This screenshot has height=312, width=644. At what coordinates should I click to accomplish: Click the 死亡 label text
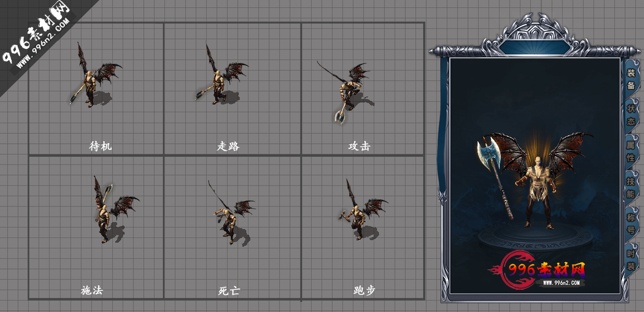pyautogui.click(x=229, y=290)
